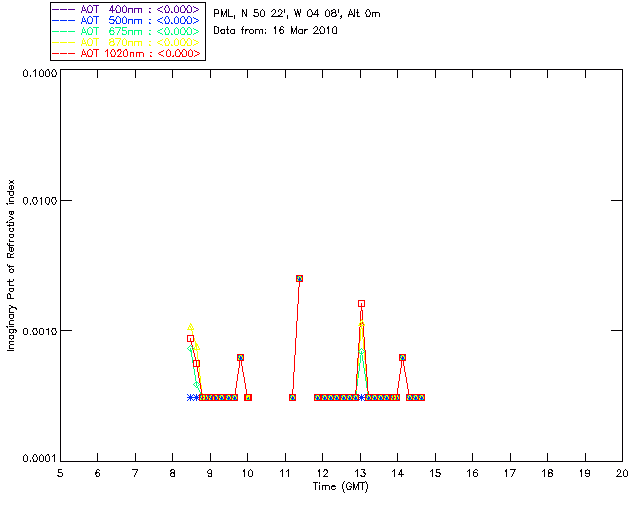Click the x-axis tick label 20

pos(622,473)
